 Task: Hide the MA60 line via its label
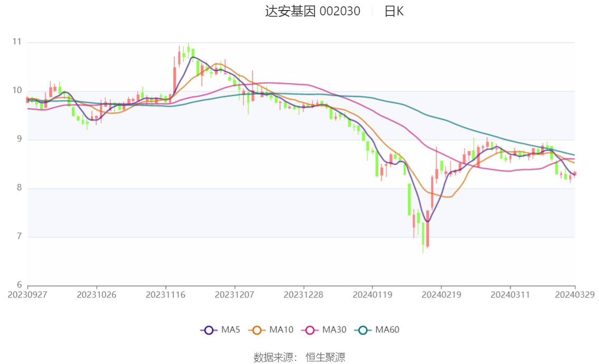click(x=387, y=330)
